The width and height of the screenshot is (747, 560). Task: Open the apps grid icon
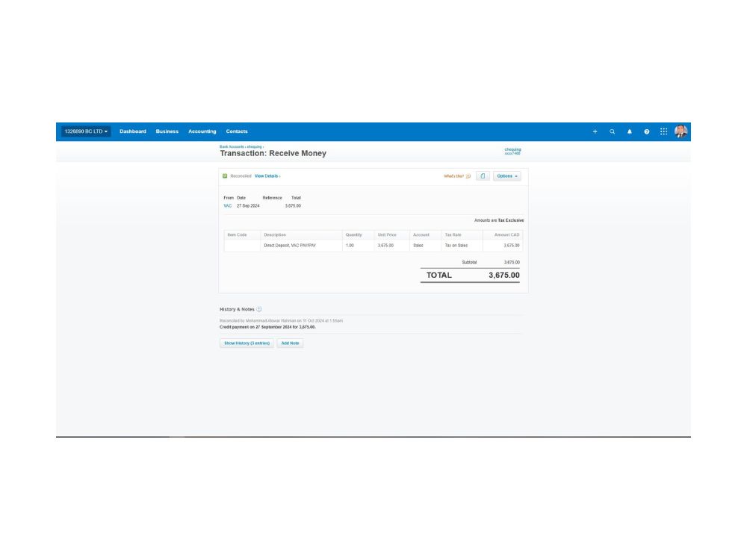[x=663, y=131]
